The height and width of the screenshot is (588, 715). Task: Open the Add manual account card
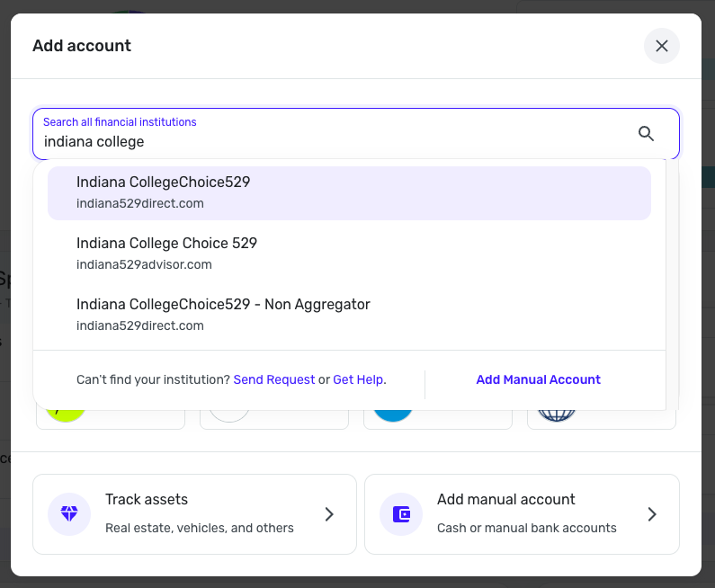point(522,514)
